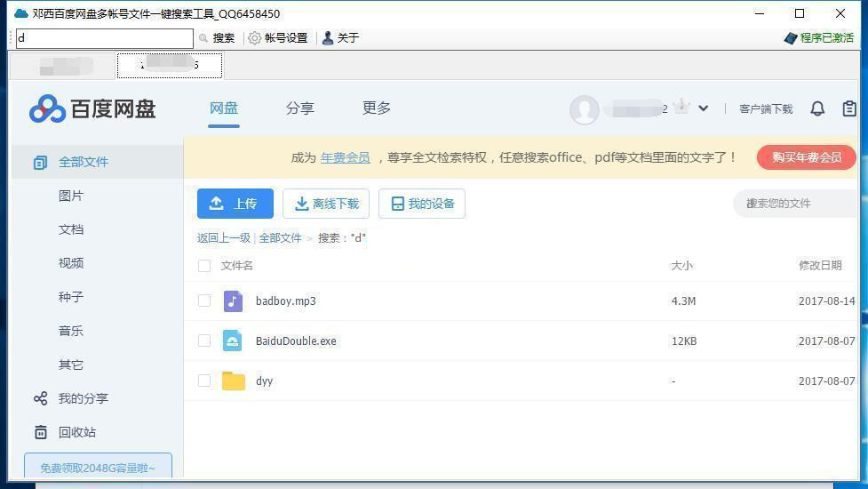Click 客户端下载 link

(766, 109)
